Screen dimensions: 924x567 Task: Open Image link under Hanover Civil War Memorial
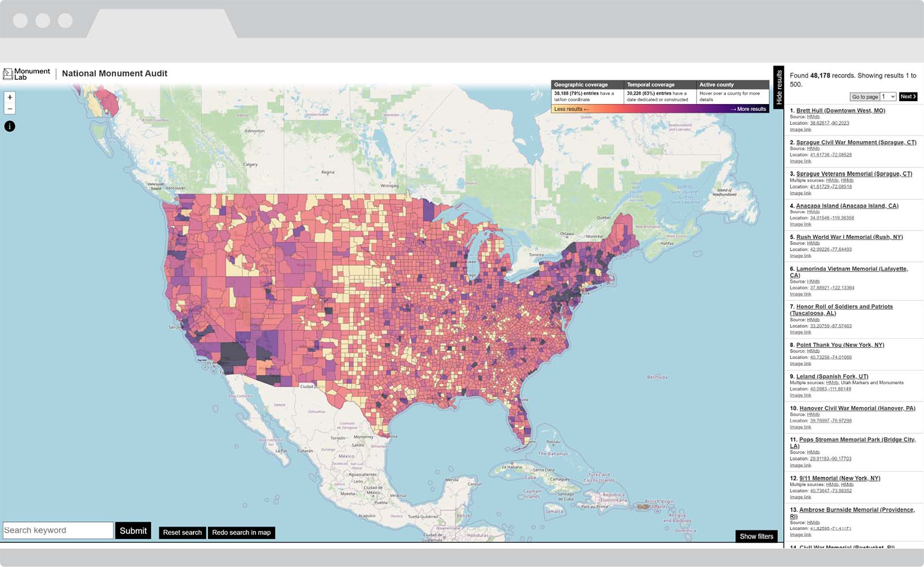pyautogui.click(x=800, y=427)
